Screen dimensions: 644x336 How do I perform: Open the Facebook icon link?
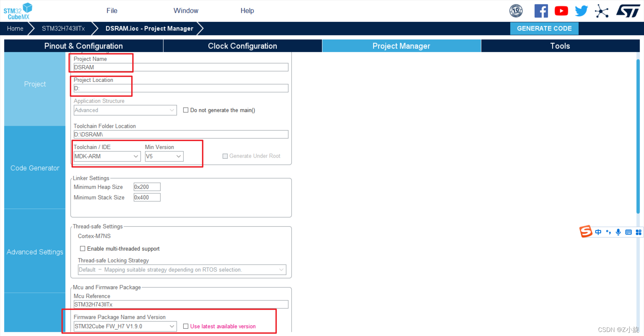pos(541,11)
